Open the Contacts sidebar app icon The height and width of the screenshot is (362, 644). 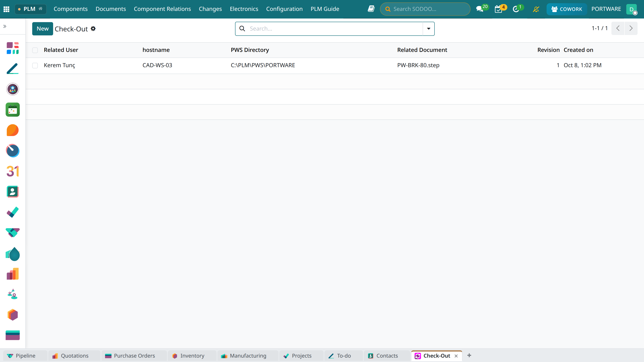tap(13, 192)
